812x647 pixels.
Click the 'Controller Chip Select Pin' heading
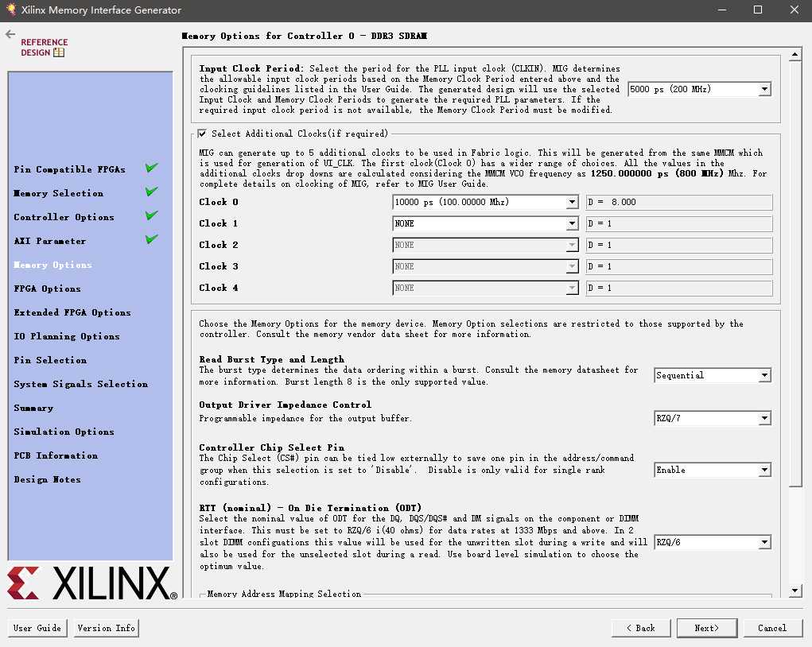[x=271, y=447]
